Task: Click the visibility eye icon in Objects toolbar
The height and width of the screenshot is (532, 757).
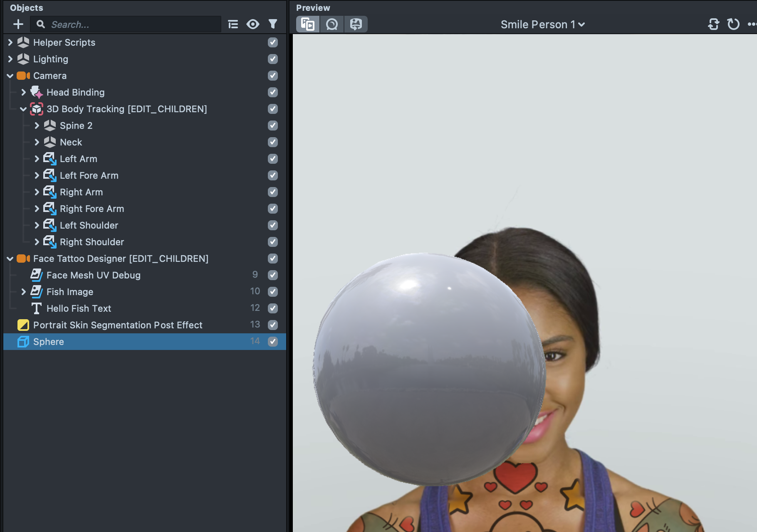Action: [x=252, y=25]
